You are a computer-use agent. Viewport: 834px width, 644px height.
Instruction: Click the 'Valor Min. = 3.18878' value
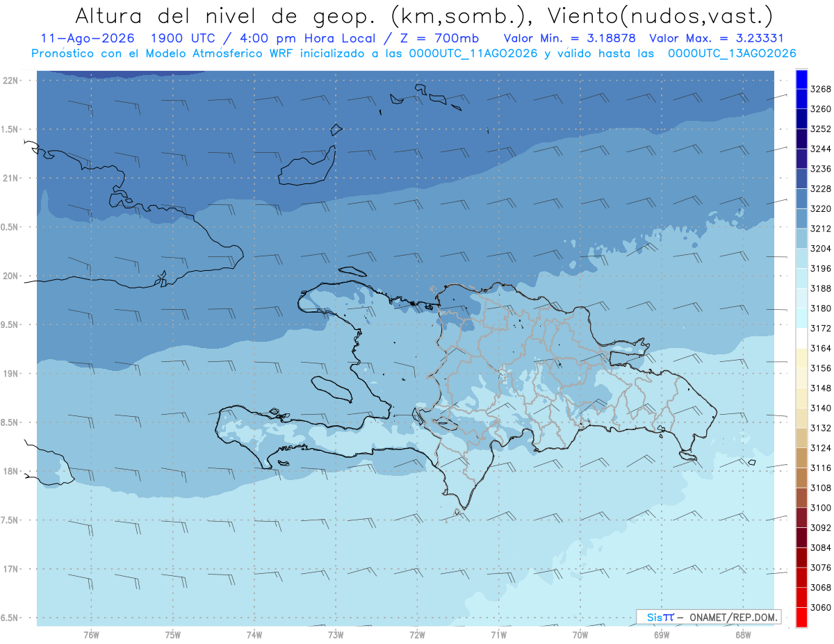pyautogui.click(x=569, y=38)
